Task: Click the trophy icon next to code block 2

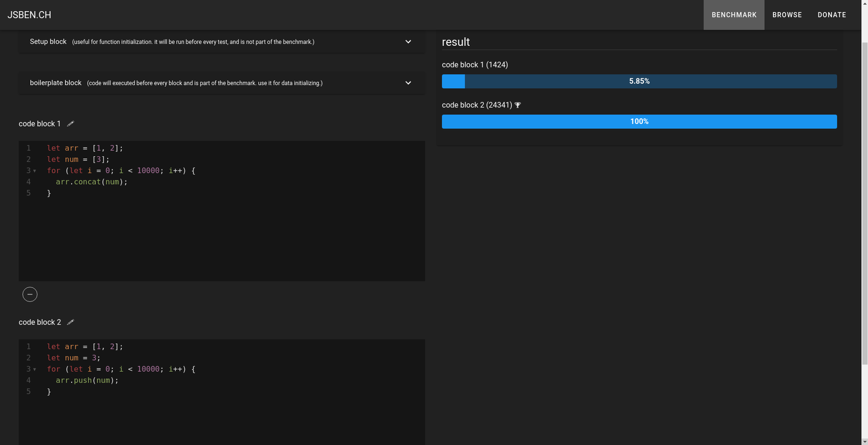Action: coord(518,105)
